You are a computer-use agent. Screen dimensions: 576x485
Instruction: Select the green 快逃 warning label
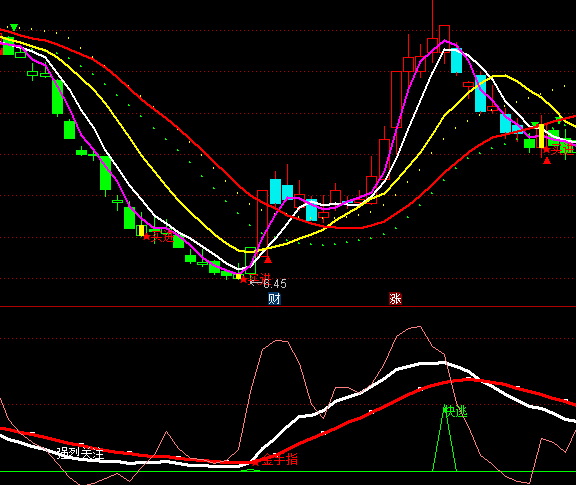(x=455, y=411)
